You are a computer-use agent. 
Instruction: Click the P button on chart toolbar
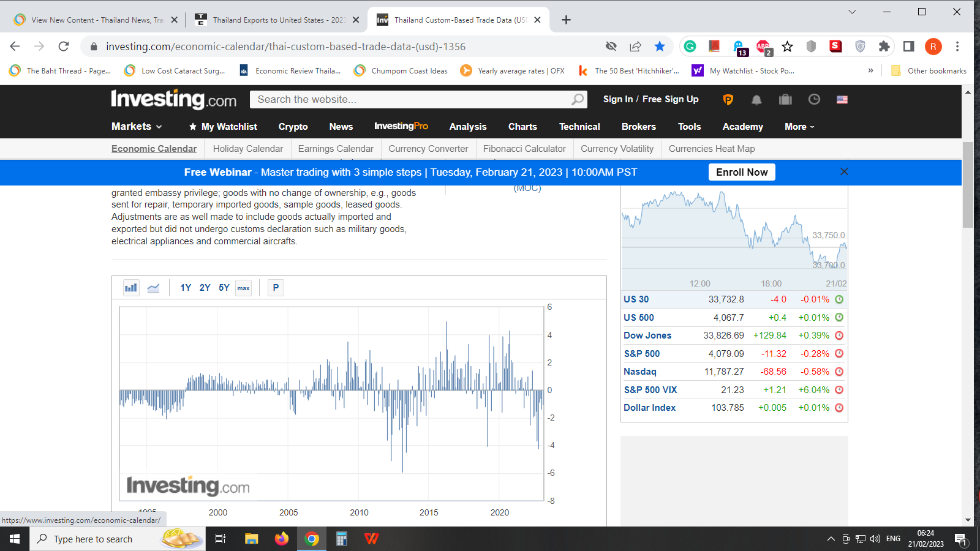(276, 288)
